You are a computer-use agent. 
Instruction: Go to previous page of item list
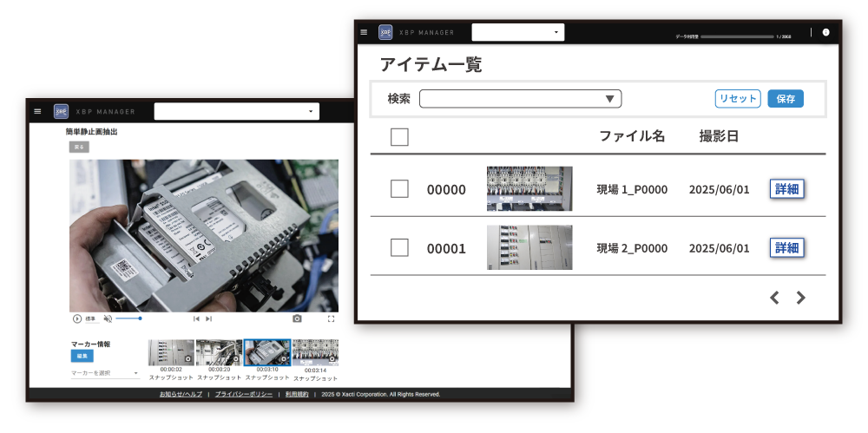tap(774, 298)
